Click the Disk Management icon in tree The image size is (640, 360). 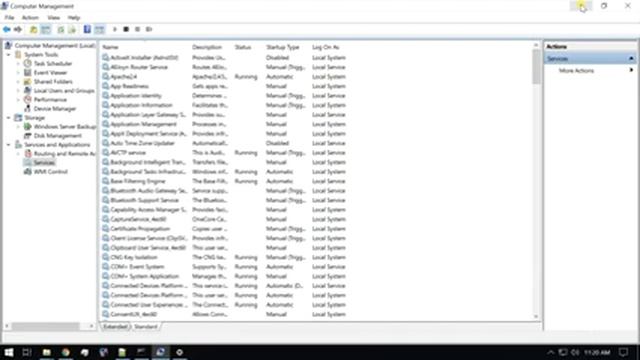pos(27,136)
